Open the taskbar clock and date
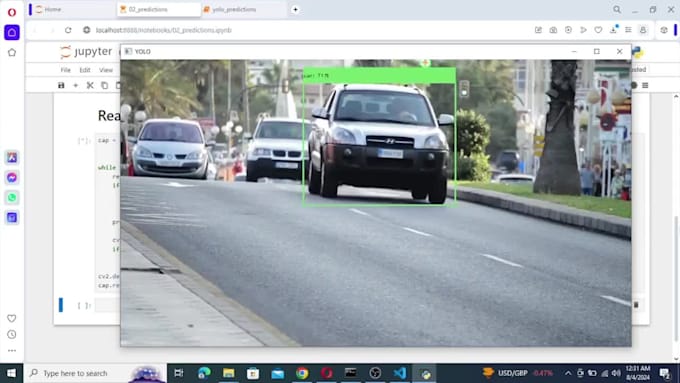Image resolution: width=680 pixels, height=383 pixels. point(638,373)
